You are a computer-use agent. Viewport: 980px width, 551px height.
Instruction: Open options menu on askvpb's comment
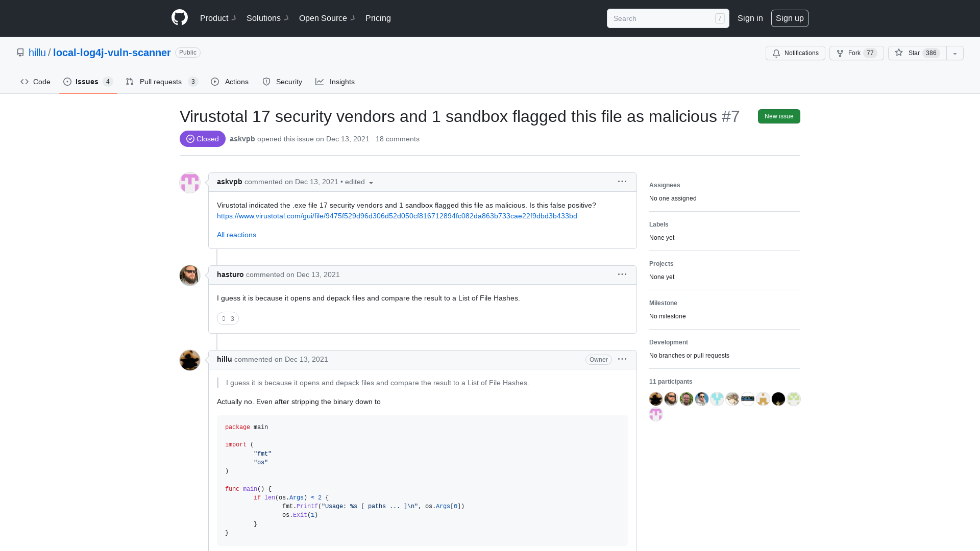click(x=622, y=182)
